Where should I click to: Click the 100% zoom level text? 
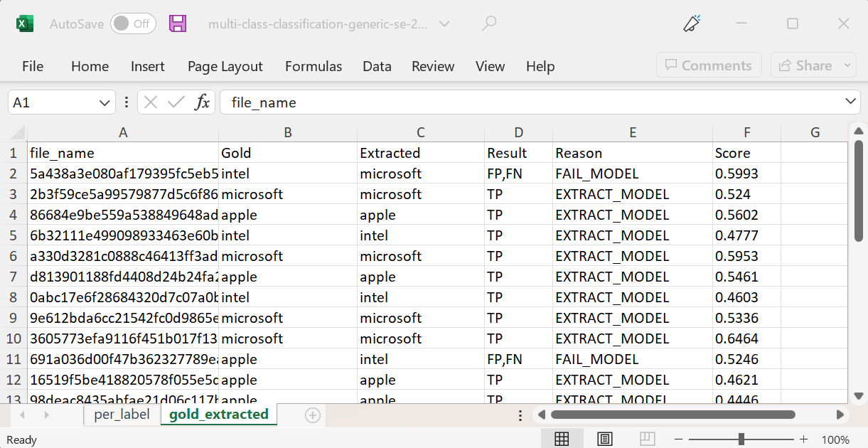pos(837,439)
